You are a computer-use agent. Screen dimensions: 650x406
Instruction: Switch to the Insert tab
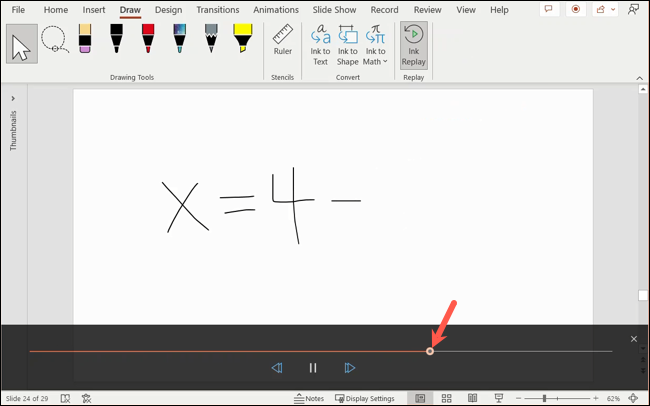(94, 10)
